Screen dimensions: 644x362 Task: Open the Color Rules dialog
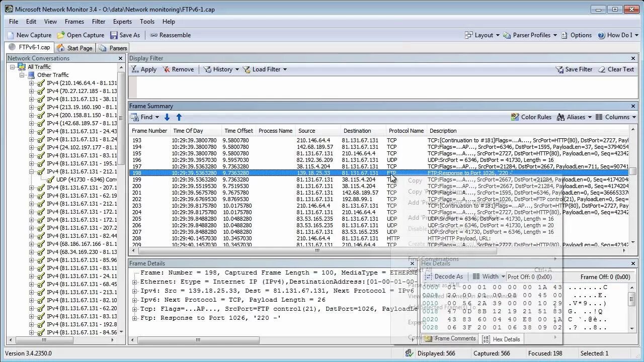coord(531,117)
